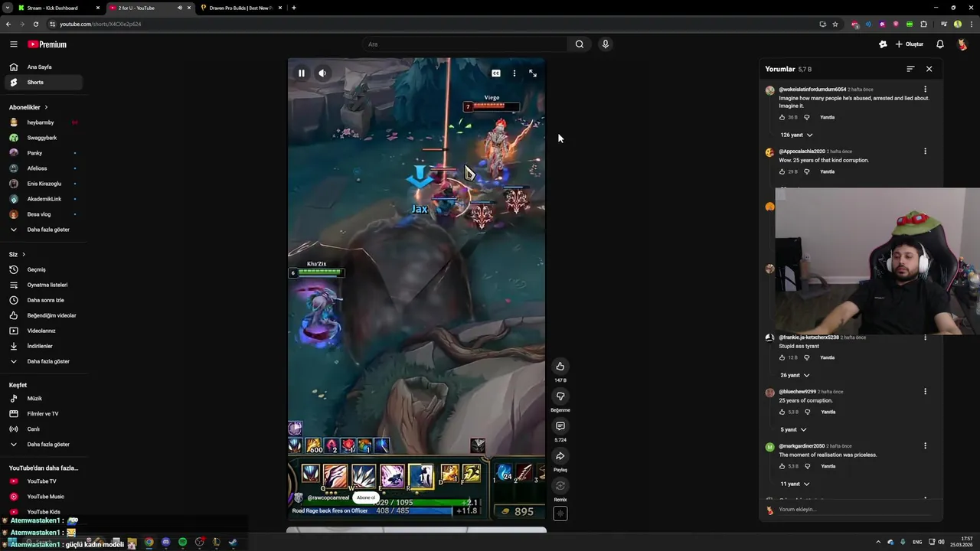Pause the Shorts video
This screenshot has height=551, width=980.
click(x=302, y=73)
